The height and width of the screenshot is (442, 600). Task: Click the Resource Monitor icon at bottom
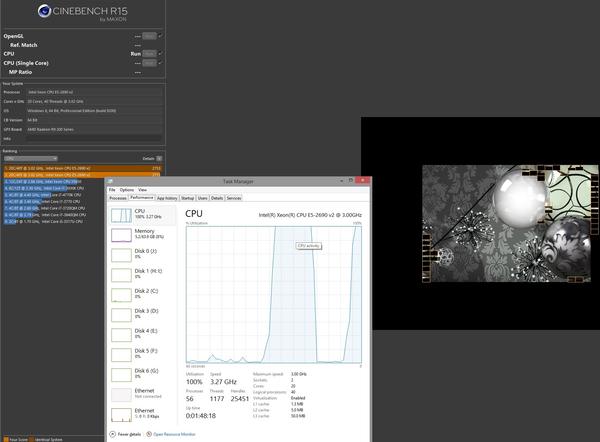click(149, 434)
